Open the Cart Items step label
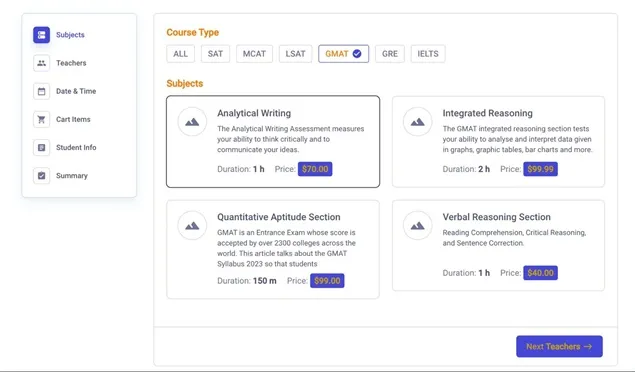635x372 pixels. click(x=73, y=119)
